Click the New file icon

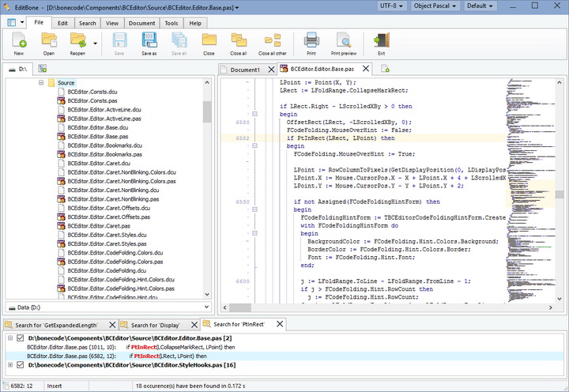[x=18, y=41]
